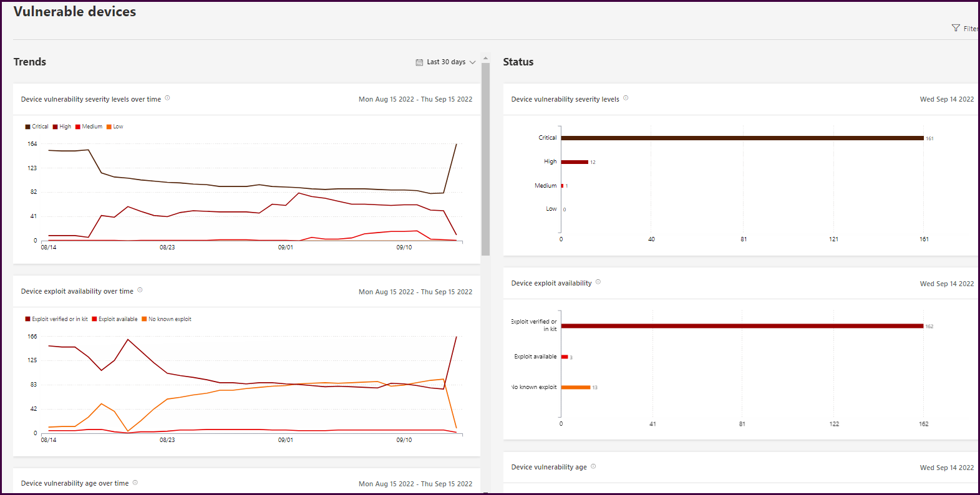
Task: Click calendar icon beside Last 30 days
Action: pos(419,62)
